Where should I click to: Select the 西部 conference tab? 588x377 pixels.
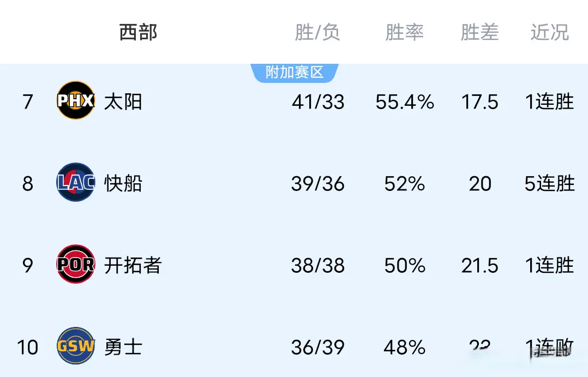tap(138, 33)
